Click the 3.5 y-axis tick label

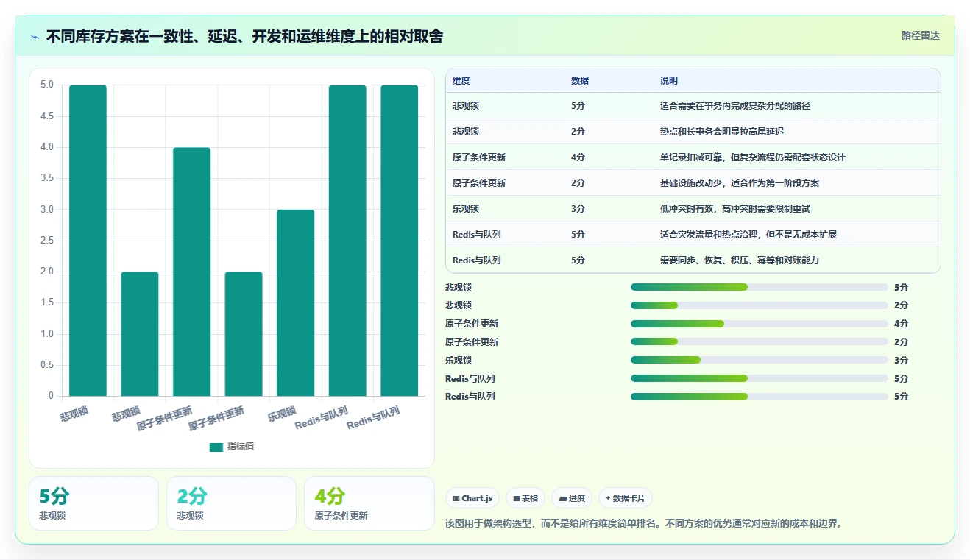[x=46, y=178]
